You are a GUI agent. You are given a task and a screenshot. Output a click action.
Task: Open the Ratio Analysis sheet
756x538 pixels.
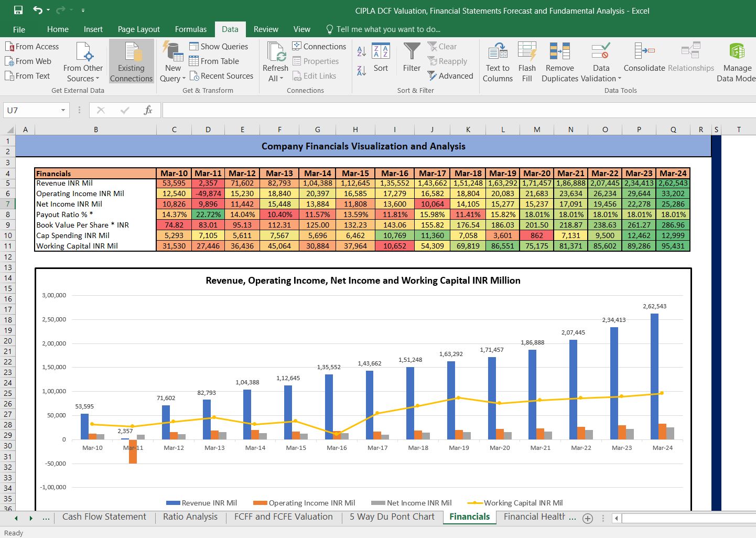point(190,517)
